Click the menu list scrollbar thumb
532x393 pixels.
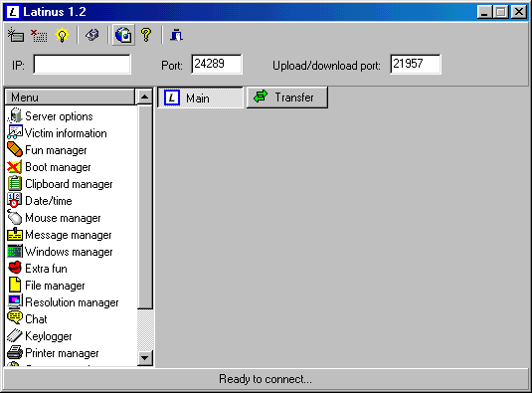point(145,207)
